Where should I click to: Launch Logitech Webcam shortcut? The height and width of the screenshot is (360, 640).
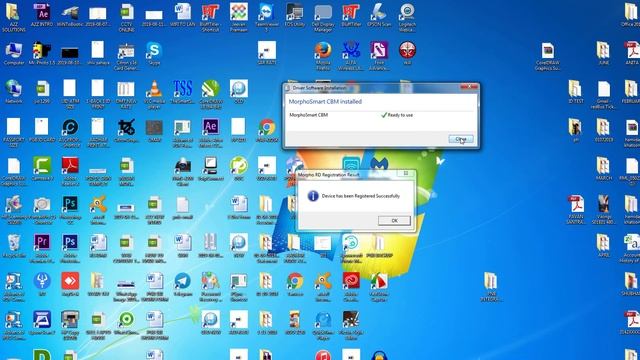(x=407, y=16)
